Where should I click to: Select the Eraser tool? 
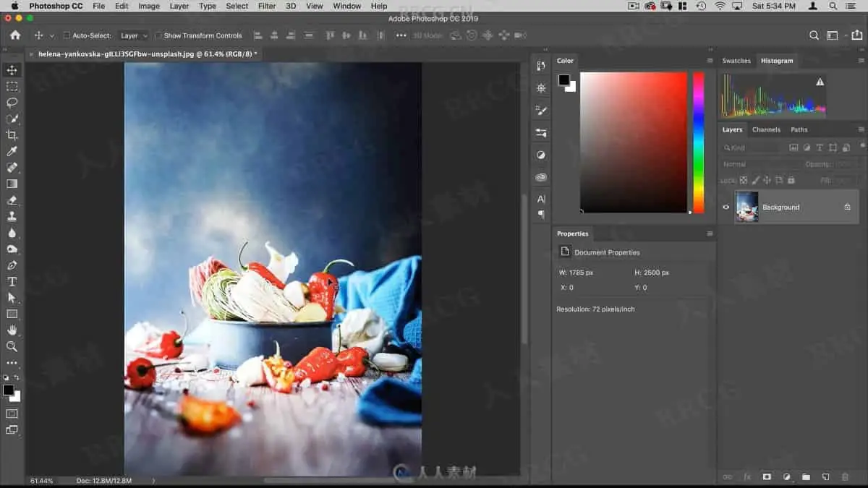12,200
